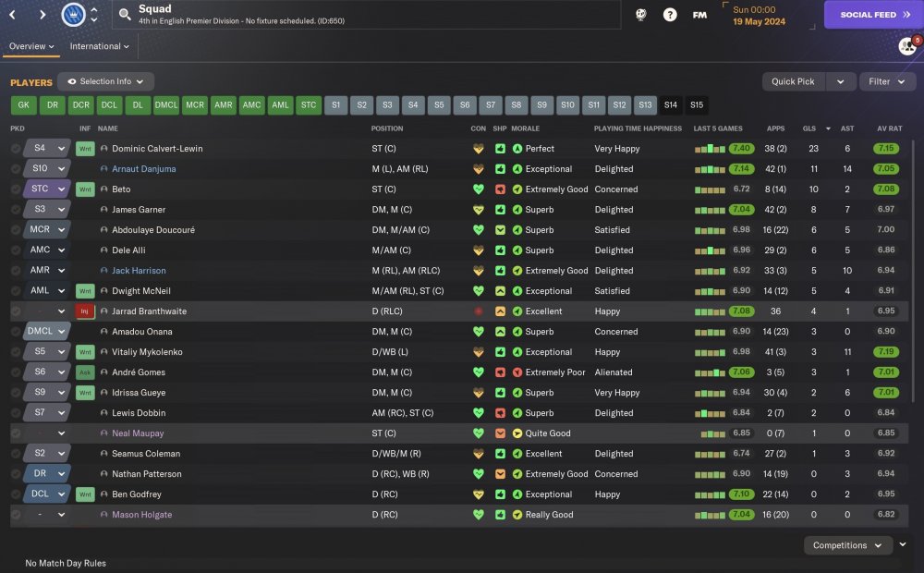Click last 5 games bar for Lewis Dobbin
Viewport: 924px width, 573px height.
(x=710, y=413)
